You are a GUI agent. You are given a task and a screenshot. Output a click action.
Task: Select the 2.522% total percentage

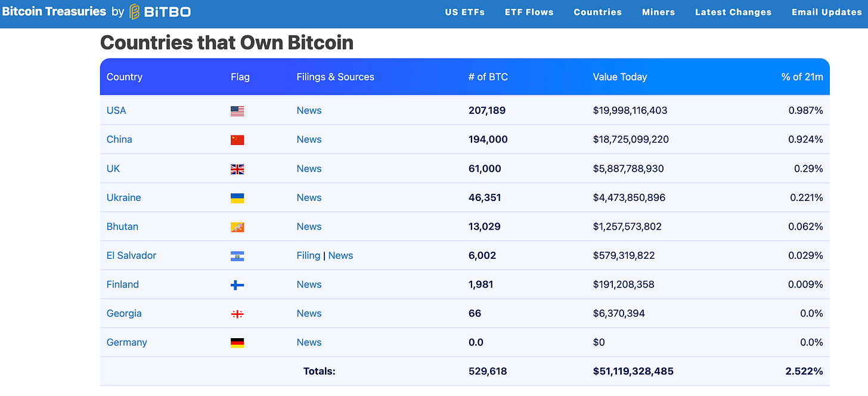pos(804,371)
